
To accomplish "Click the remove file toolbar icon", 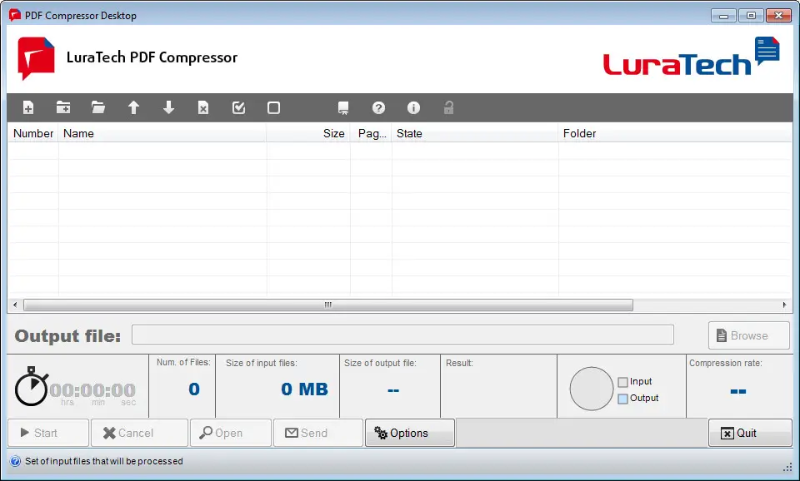I will (x=203, y=108).
